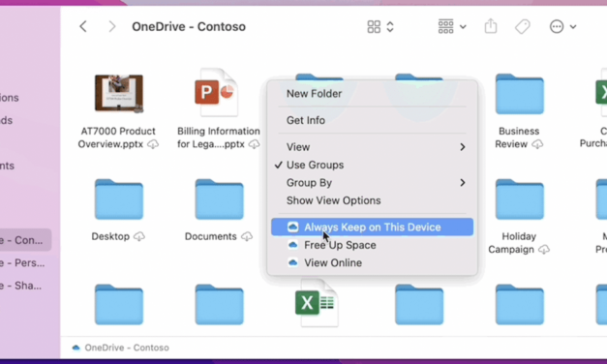The width and height of the screenshot is (607, 364).
Task: Select the Business Review folder
Action: 520,94
